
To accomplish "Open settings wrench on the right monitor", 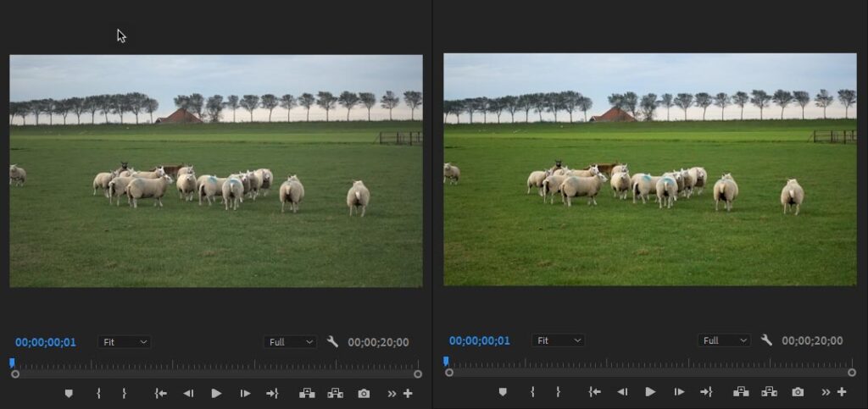I will point(766,340).
